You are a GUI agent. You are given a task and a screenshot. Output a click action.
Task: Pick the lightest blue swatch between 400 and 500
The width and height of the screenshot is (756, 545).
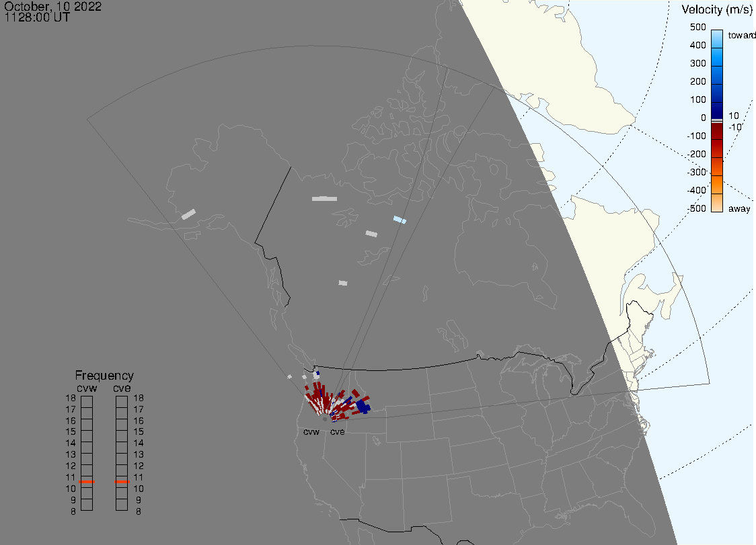point(717,38)
